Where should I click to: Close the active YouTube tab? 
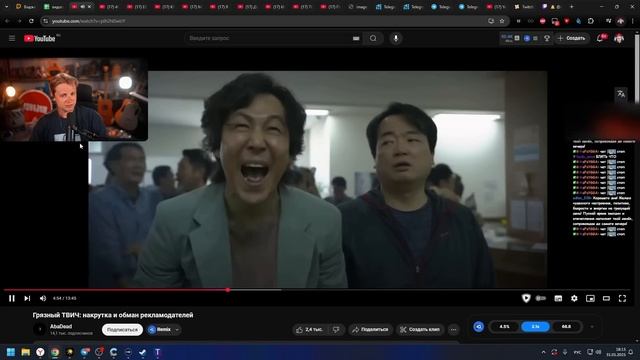tap(89, 7)
